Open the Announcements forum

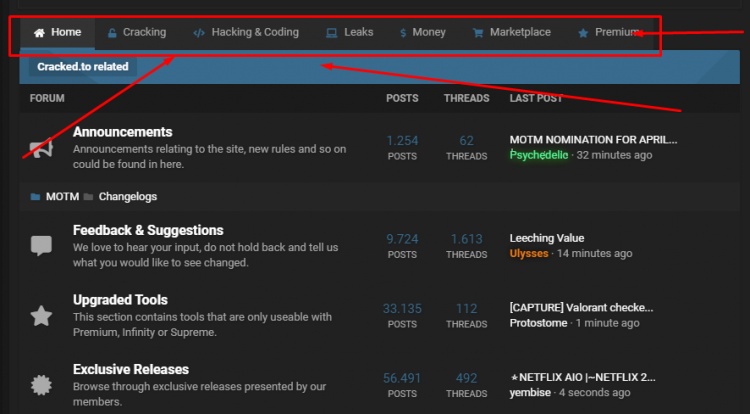(x=122, y=132)
